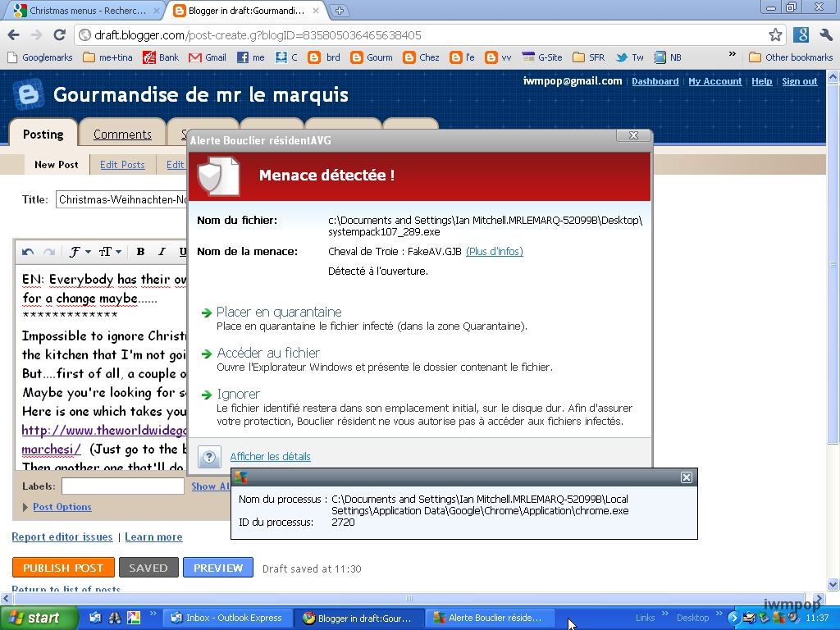Reload the Blogger page

pos(59,35)
